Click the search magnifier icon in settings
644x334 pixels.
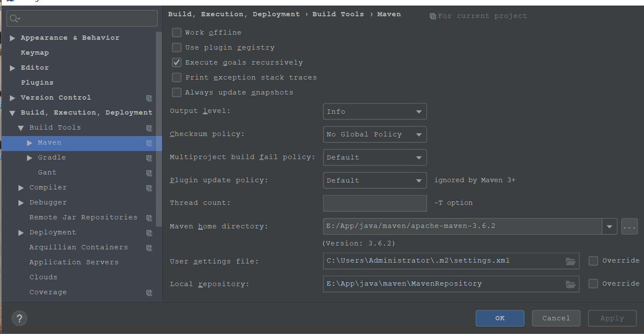coord(15,18)
